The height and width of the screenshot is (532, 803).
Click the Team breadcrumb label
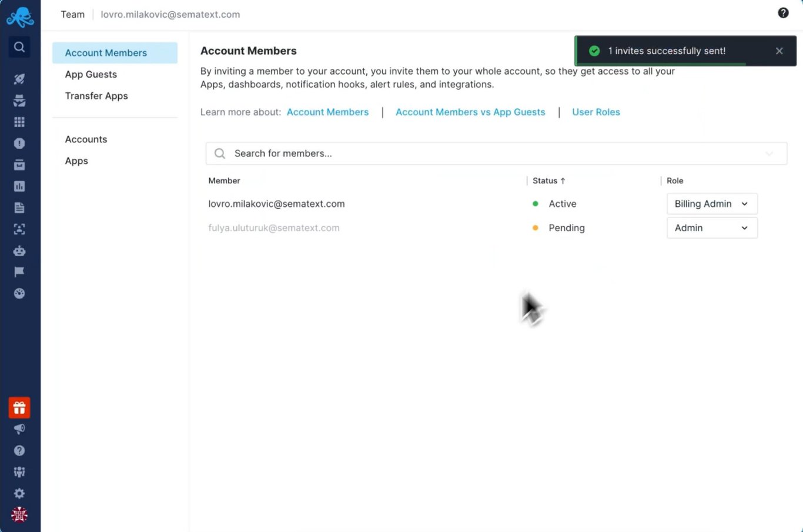73,15
